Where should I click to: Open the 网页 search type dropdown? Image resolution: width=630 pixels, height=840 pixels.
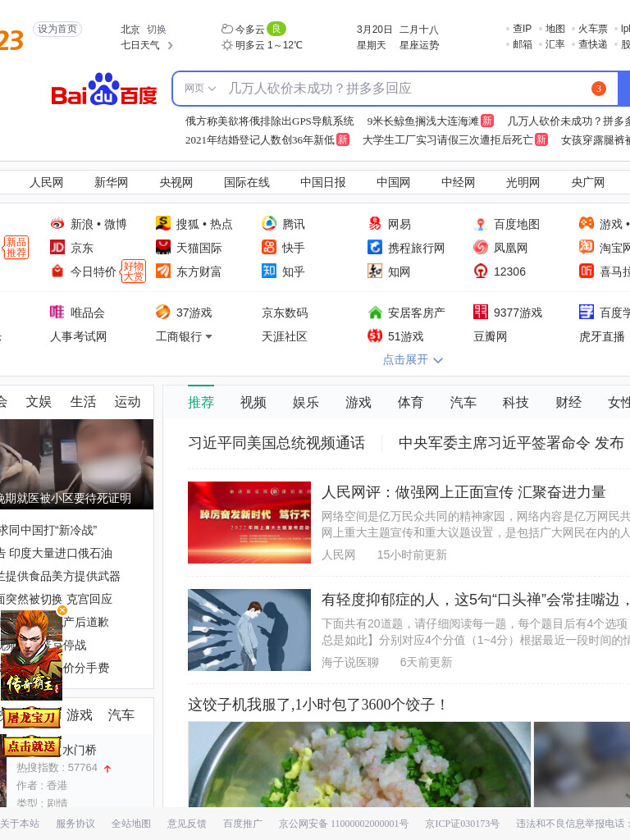(200, 89)
